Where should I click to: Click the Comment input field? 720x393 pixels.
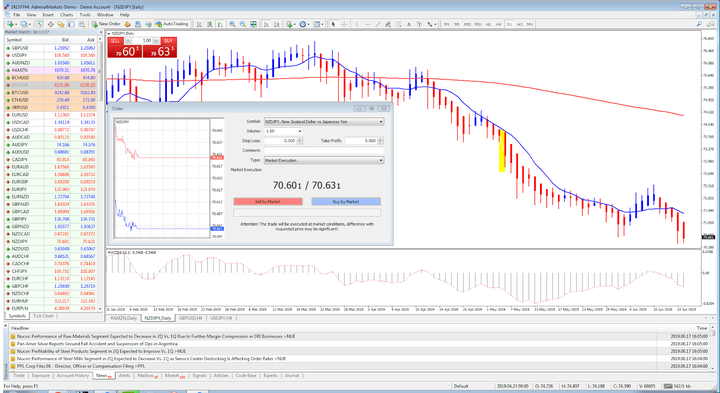[324, 150]
